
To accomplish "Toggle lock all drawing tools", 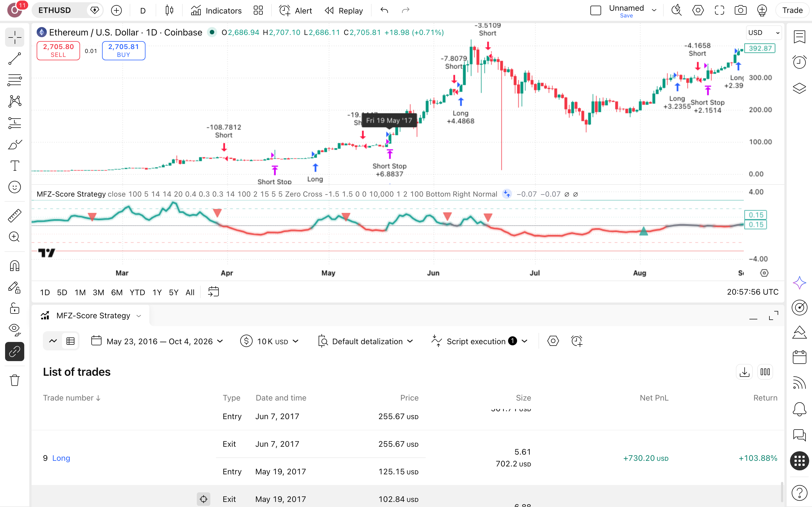I will (14, 308).
